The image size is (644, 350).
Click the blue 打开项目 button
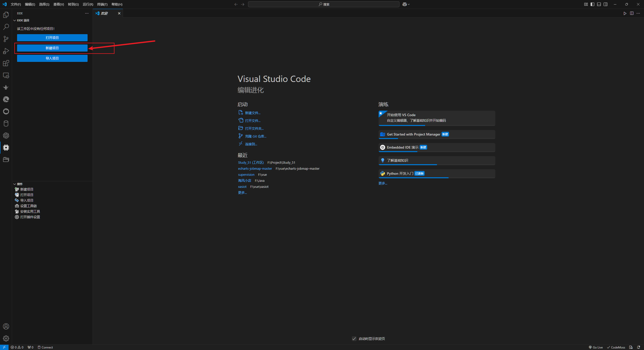(52, 38)
